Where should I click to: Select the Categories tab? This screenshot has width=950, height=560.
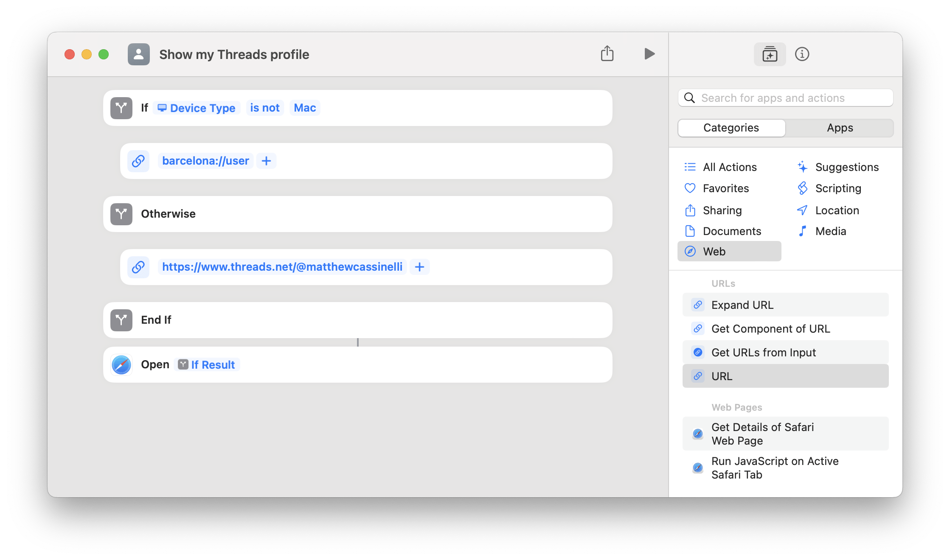tap(731, 128)
